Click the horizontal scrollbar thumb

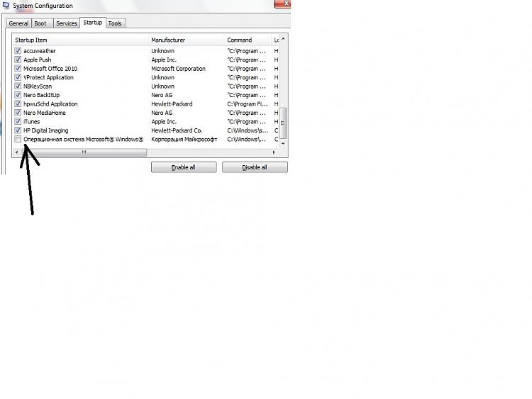(84, 152)
